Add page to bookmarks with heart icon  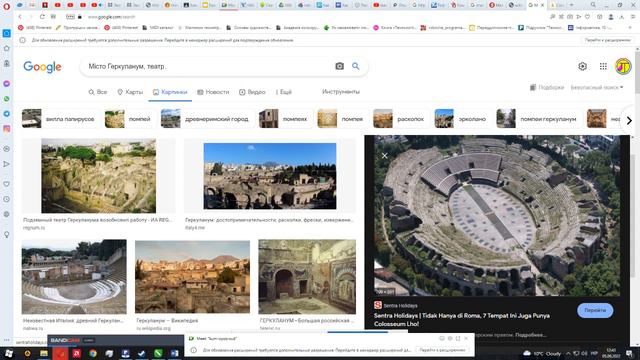tap(588, 17)
